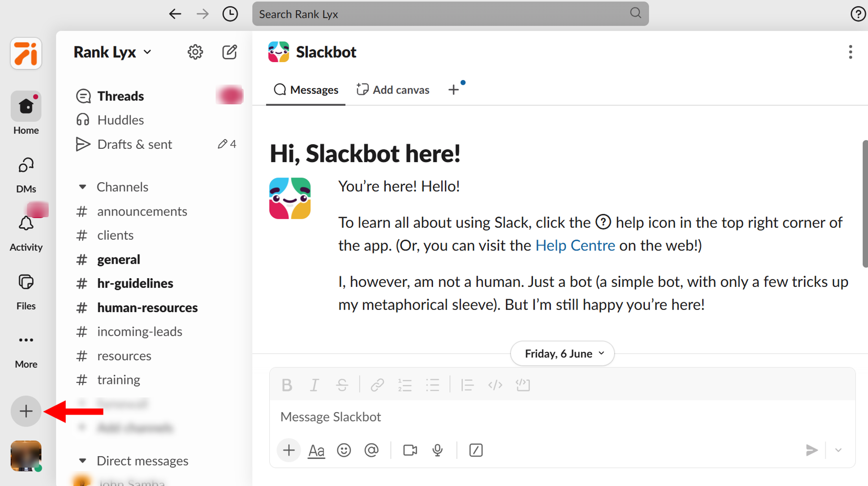Collapse the Direct messages section
Screen dimensions: 868x486
click(x=83, y=460)
